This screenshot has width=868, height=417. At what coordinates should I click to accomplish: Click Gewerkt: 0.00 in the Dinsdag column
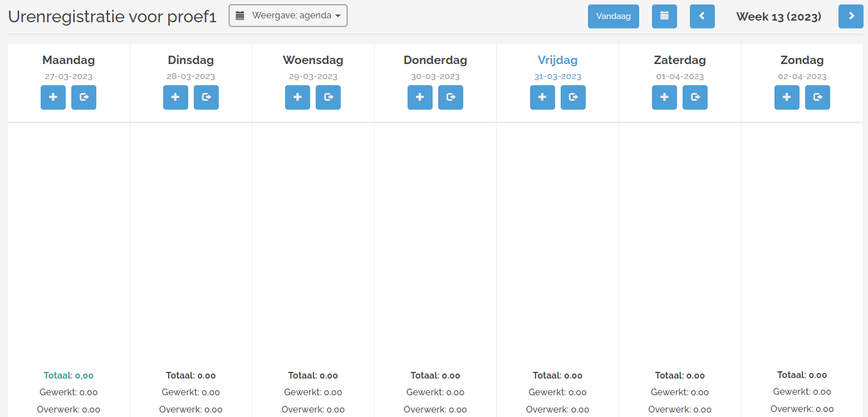191,393
